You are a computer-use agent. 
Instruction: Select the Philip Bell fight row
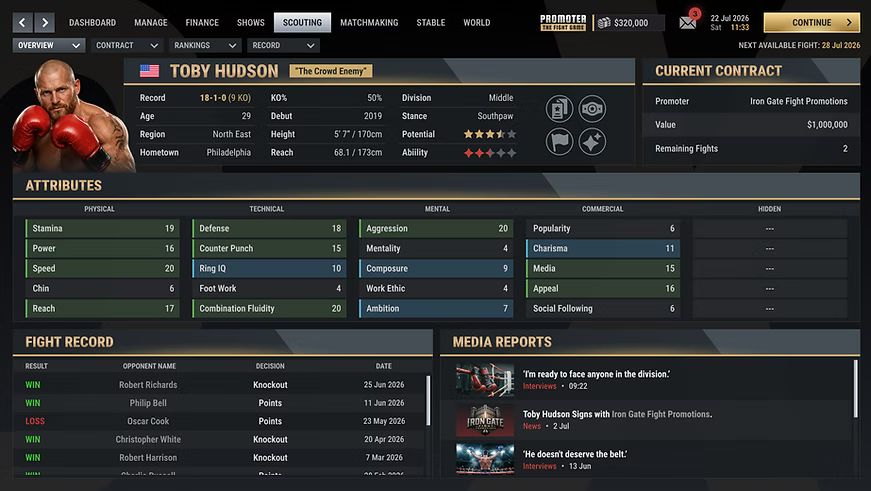(x=219, y=403)
